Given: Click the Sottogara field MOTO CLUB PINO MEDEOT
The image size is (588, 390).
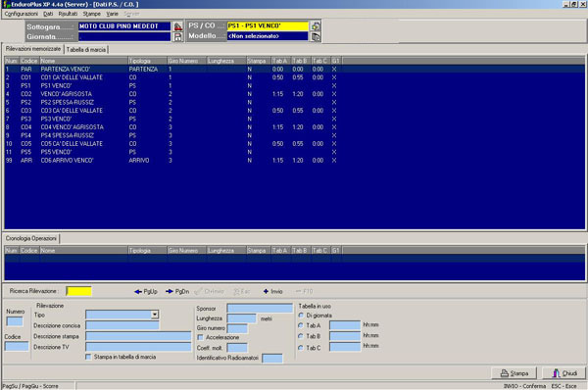Looking at the screenshot, I should click(x=124, y=26).
